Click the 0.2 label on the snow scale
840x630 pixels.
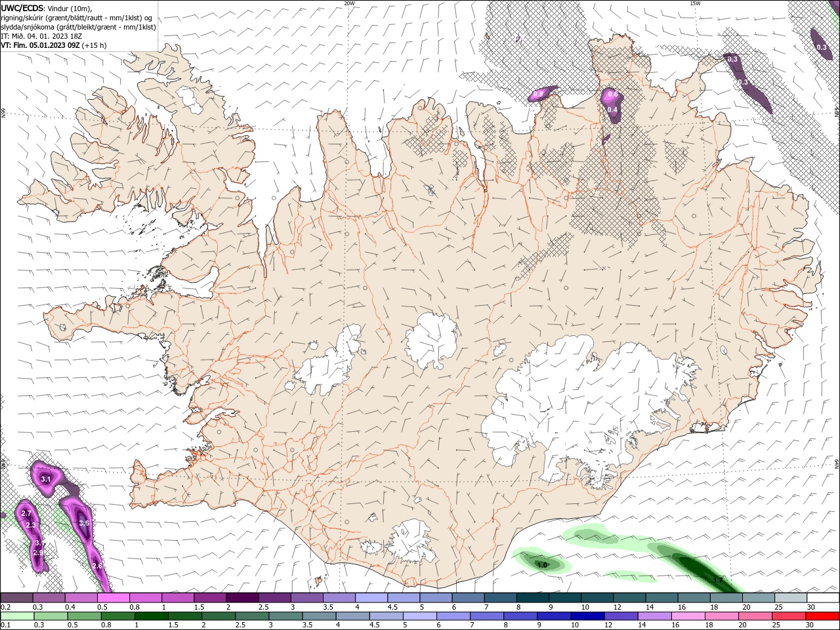coord(5,607)
